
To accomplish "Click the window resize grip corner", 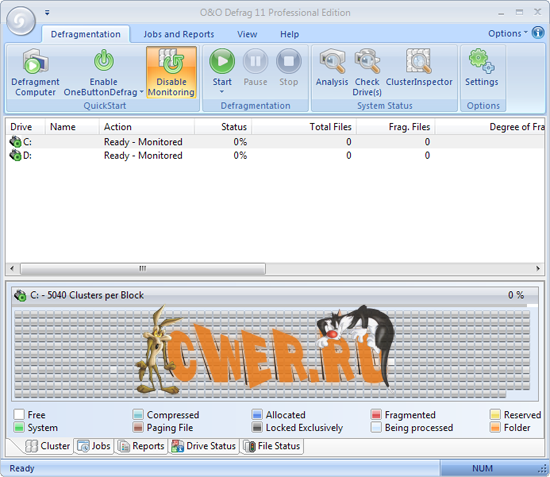I will [x=544, y=470].
